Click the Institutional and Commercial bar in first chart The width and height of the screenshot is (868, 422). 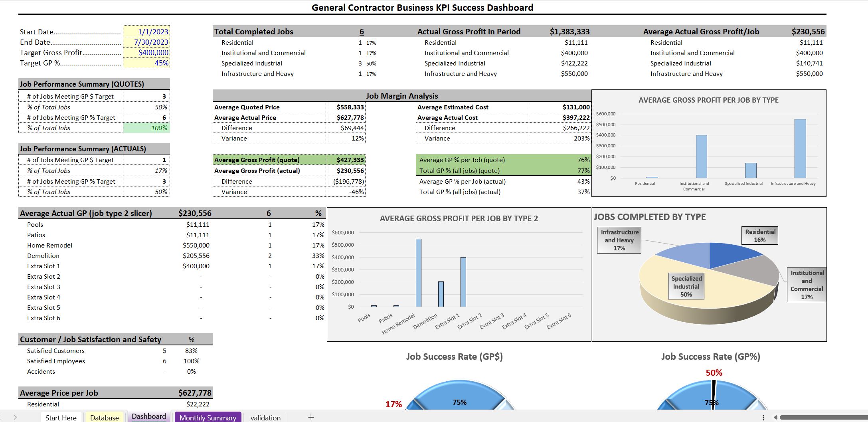[x=701, y=156]
